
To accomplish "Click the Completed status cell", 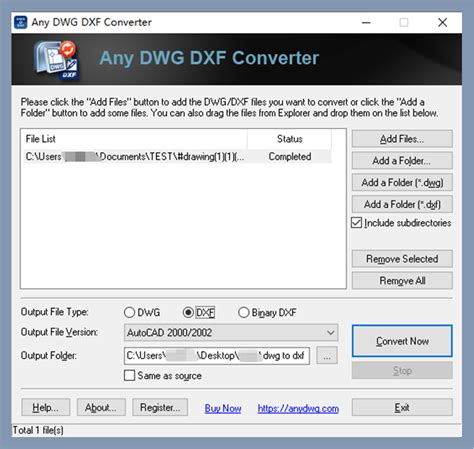I will tap(290, 156).
